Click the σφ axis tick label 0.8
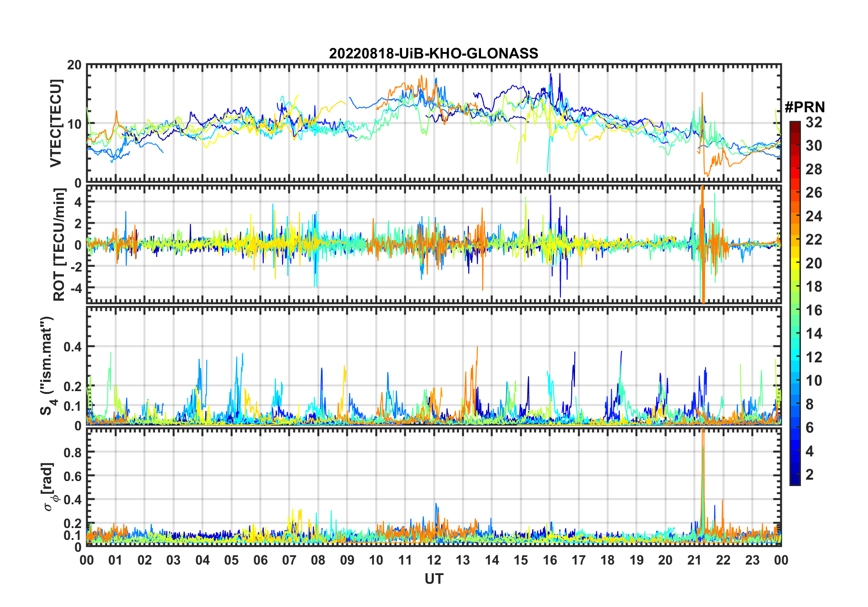This screenshot has width=868, height=607. pos(73,452)
